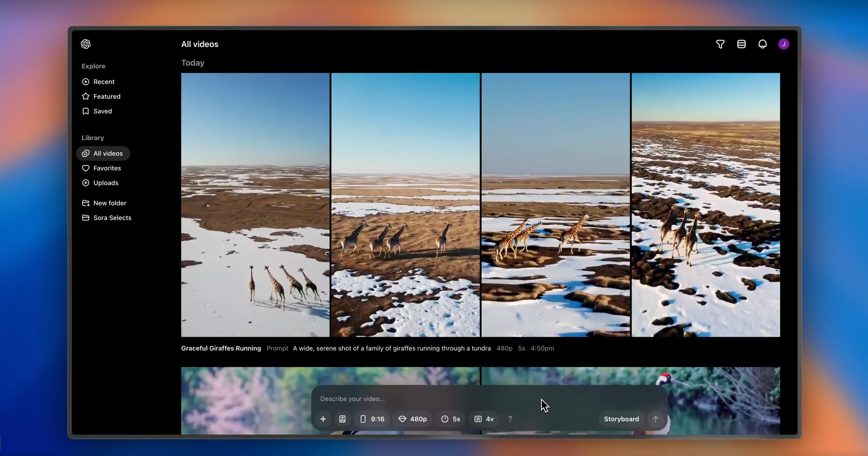Submit prompt with the up arrow button
868x456 pixels.
click(655, 419)
